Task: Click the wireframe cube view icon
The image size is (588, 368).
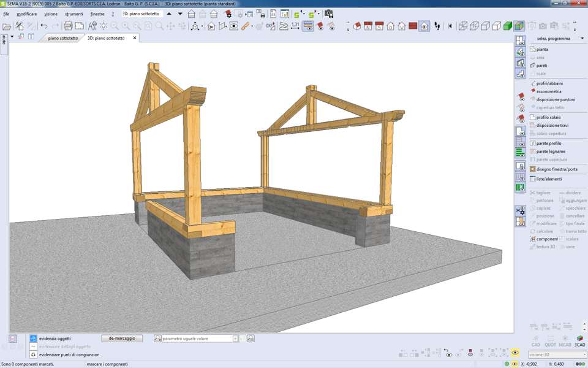Action: 463,26
